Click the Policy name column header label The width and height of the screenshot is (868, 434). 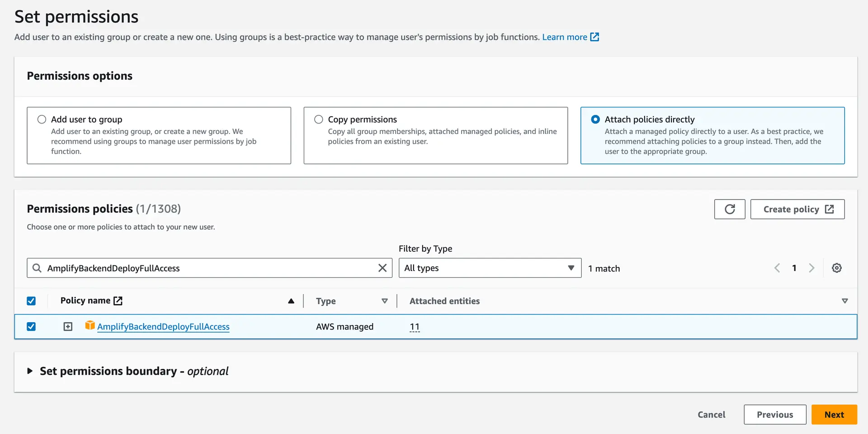pyautogui.click(x=85, y=300)
